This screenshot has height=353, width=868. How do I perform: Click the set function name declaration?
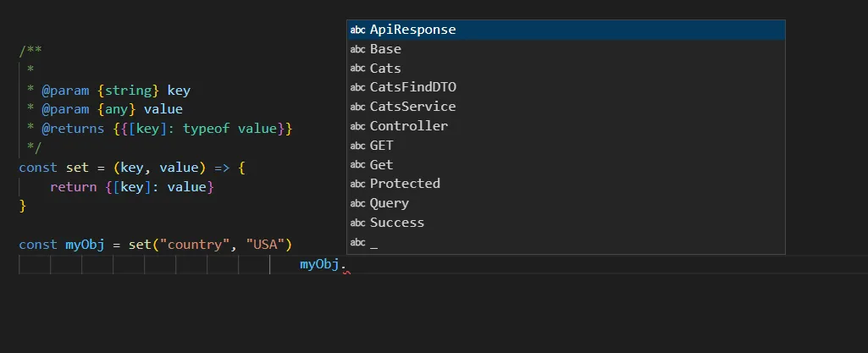[x=77, y=168]
